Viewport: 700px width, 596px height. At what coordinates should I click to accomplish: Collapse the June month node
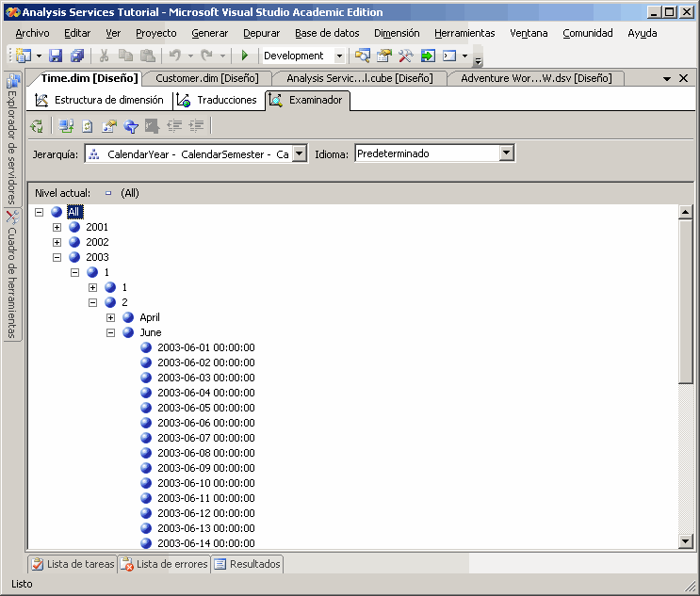coord(111,332)
